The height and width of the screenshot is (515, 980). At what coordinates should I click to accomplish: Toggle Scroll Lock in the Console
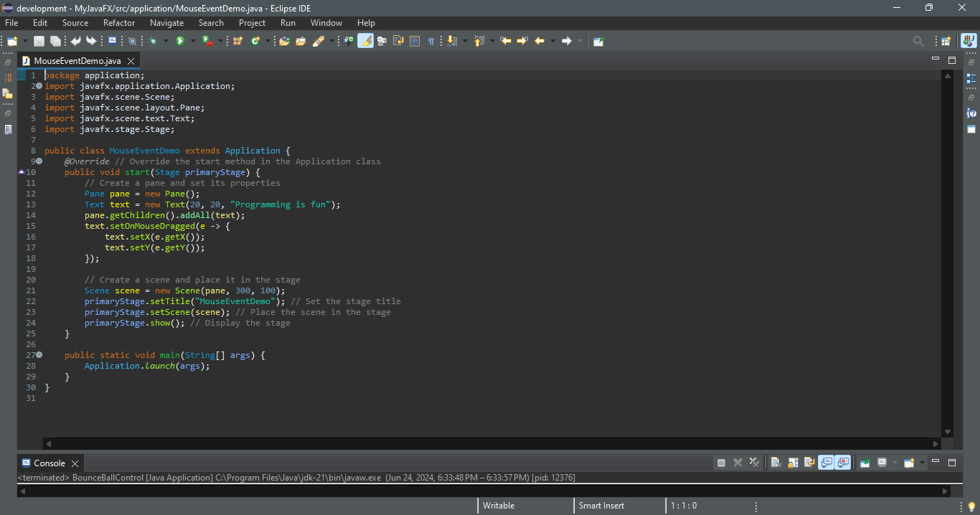pos(792,463)
